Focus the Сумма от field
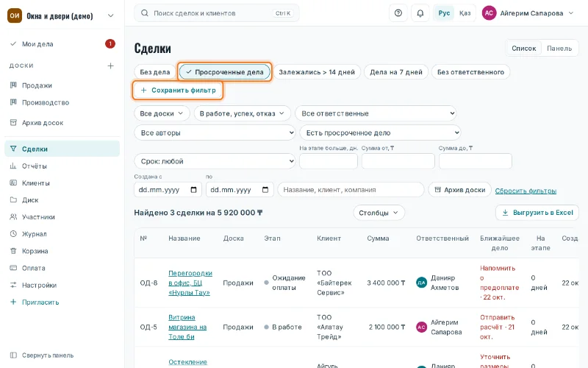Image resolution: width=588 pixels, height=368 pixels. [398, 161]
